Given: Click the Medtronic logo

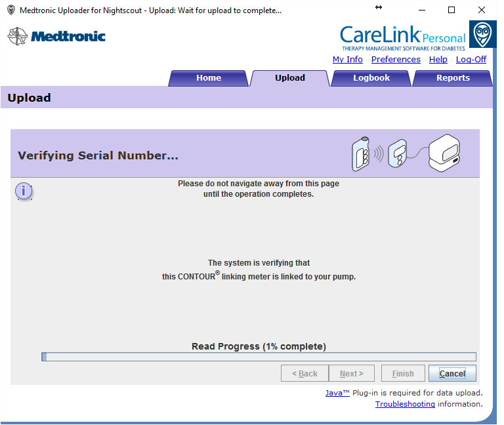Looking at the screenshot, I should tap(56, 36).
